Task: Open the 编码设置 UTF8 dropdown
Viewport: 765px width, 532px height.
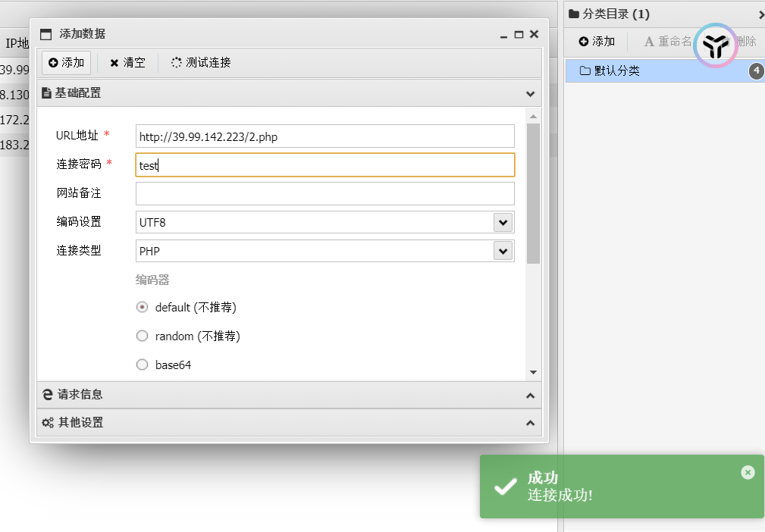Action: click(503, 222)
